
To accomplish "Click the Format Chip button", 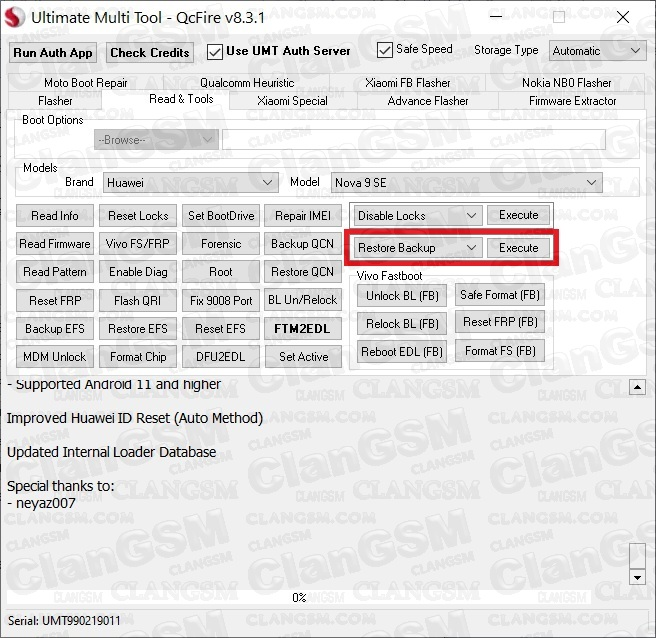I will tap(138, 357).
